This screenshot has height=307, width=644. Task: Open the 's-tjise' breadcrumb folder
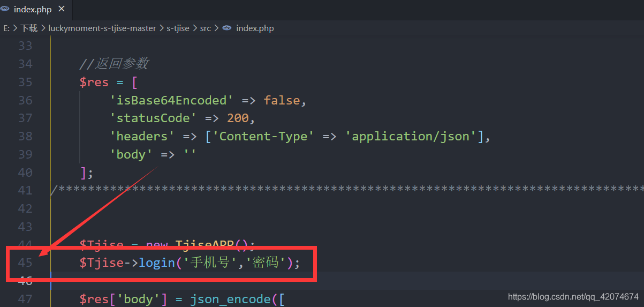click(178, 28)
